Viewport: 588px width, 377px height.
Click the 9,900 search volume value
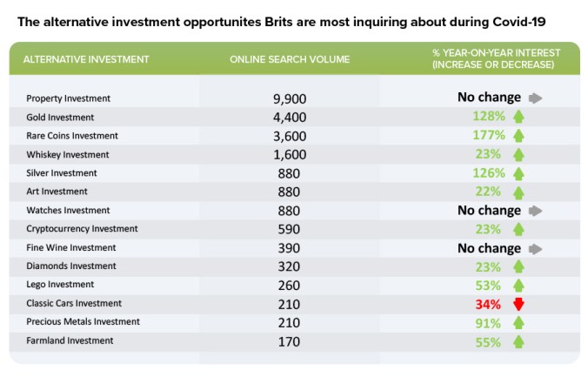pos(290,98)
